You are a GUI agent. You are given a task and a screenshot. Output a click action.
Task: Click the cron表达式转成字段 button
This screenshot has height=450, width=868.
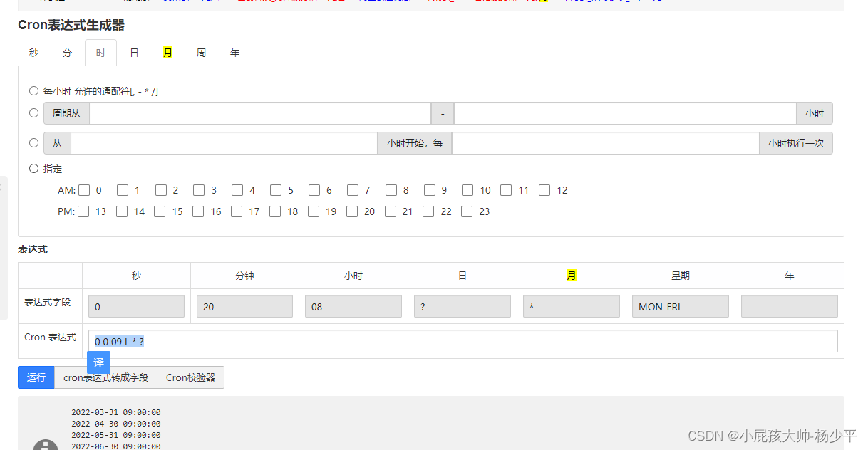tap(105, 377)
